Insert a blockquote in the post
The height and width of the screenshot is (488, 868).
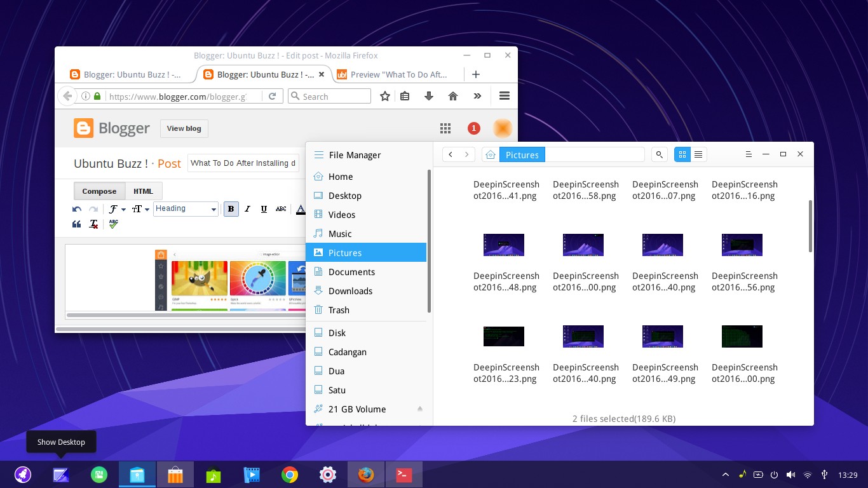[76, 224]
